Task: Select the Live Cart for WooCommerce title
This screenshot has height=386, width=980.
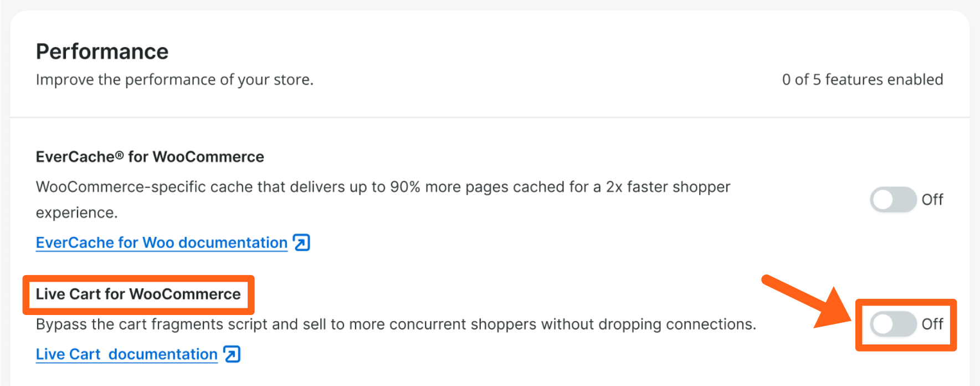Action: pos(138,294)
